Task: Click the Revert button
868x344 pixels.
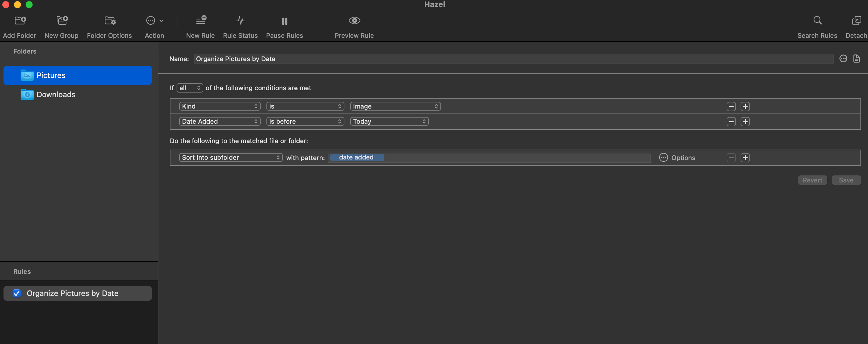Action: pos(812,180)
